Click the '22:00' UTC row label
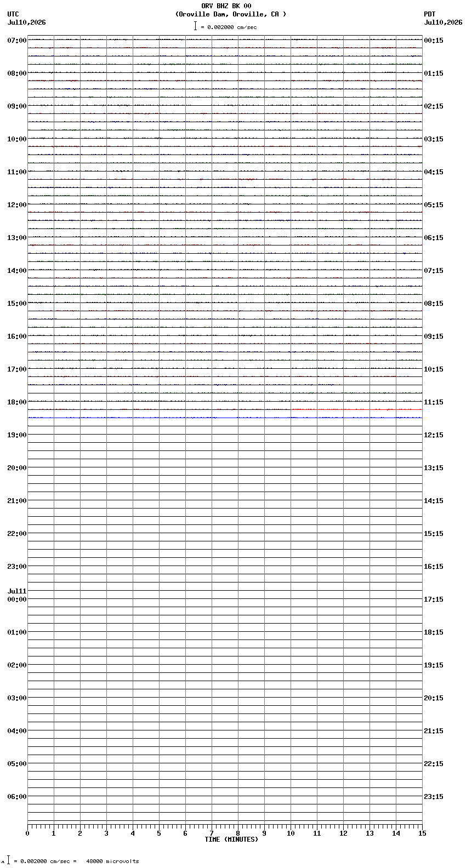 17,534
